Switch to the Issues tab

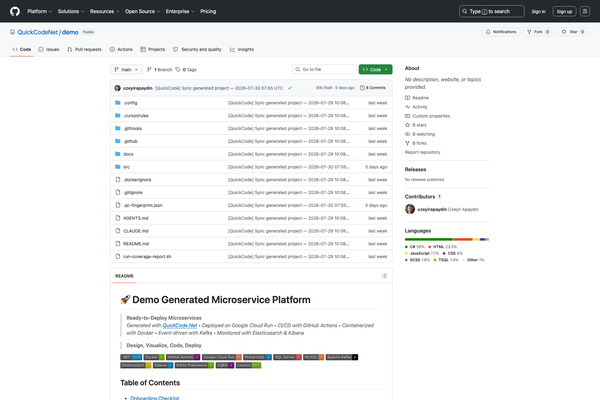coord(49,49)
